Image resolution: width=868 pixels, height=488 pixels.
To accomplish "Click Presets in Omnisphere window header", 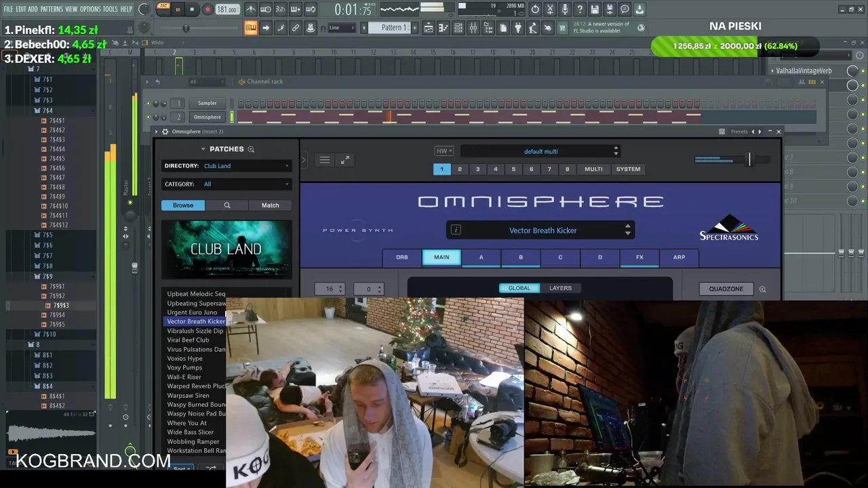I will (739, 131).
